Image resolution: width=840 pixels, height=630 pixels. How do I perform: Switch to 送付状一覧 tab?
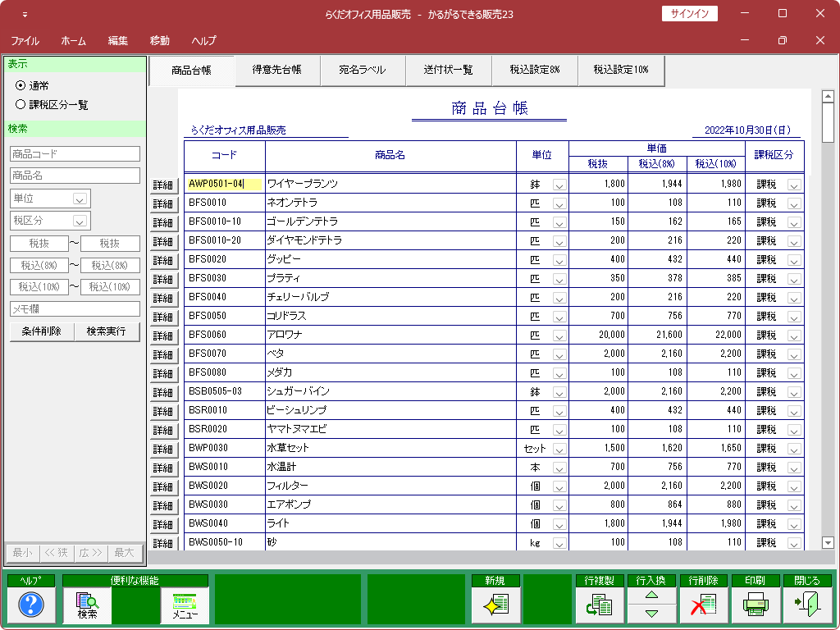tap(449, 70)
